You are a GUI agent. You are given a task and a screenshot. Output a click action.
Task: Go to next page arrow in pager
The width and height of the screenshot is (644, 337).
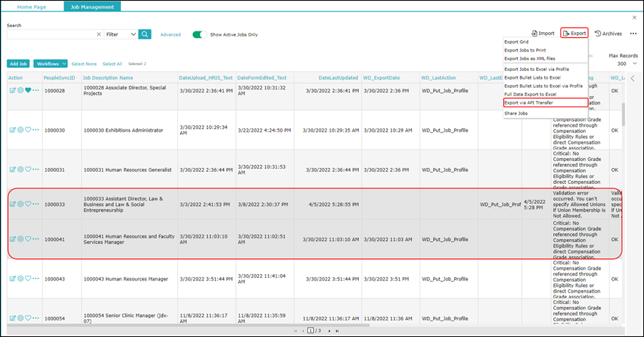pos(329,331)
